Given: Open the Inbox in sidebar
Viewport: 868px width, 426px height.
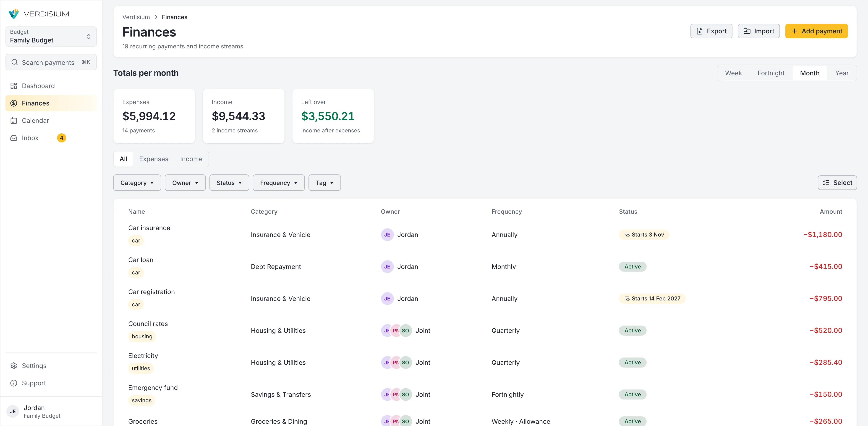Looking at the screenshot, I should (51, 138).
